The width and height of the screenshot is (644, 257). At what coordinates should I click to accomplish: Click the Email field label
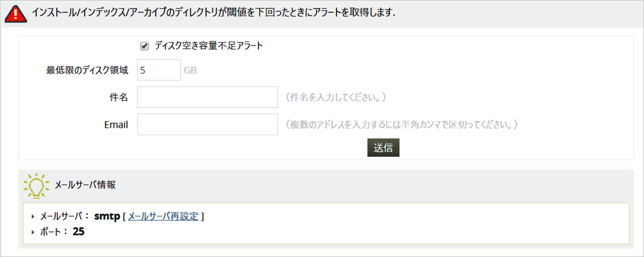116,125
